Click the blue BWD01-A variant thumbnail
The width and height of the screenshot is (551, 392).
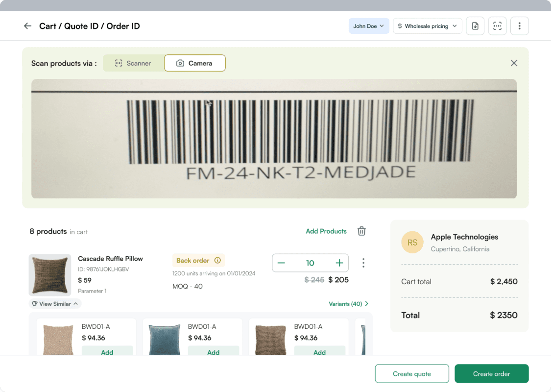[164, 336]
